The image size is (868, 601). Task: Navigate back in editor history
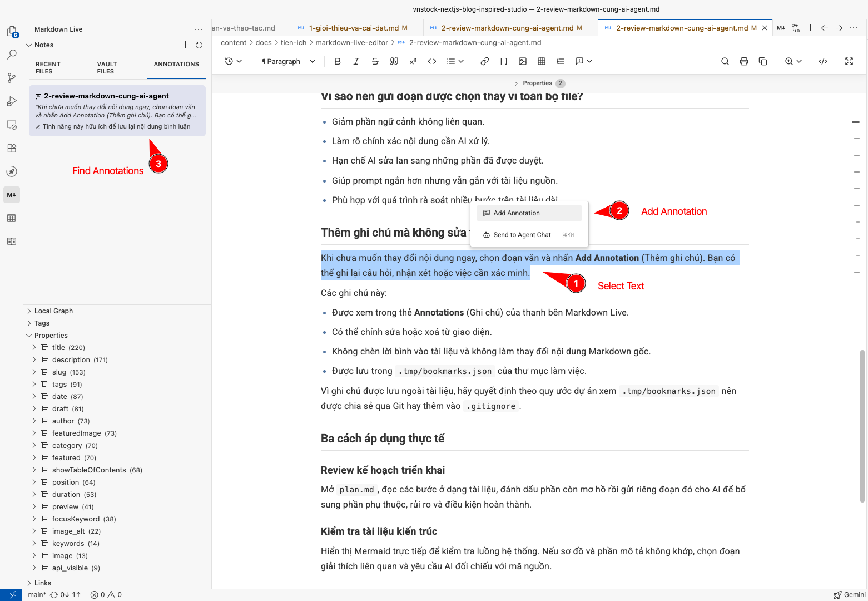[x=825, y=28]
